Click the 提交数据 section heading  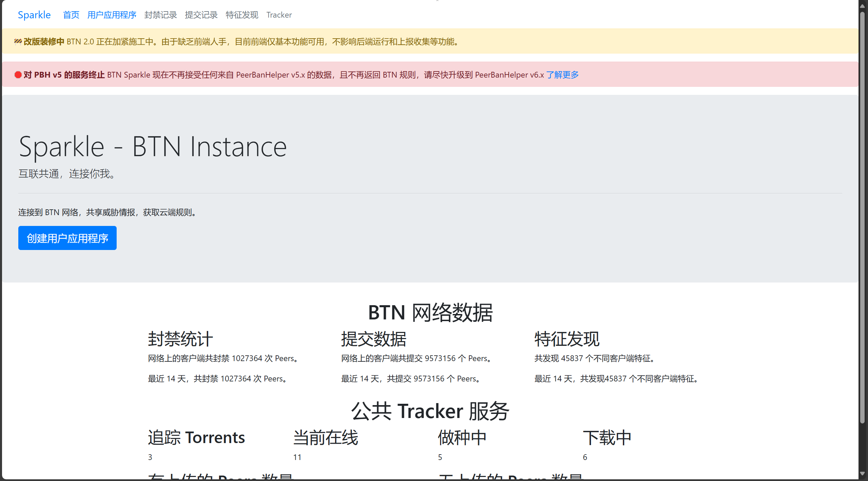pyautogui.click(x=373, y=338)
